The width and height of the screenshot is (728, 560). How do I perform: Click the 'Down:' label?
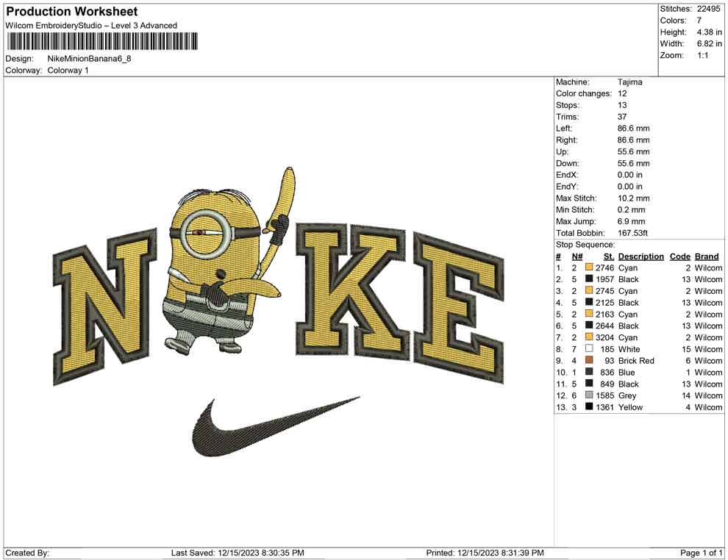point(568,163)
